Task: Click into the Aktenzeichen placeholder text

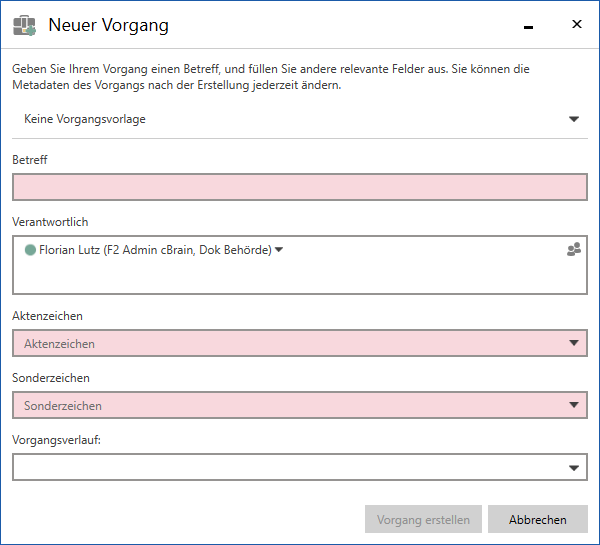Action: click(x=59, y=344)
